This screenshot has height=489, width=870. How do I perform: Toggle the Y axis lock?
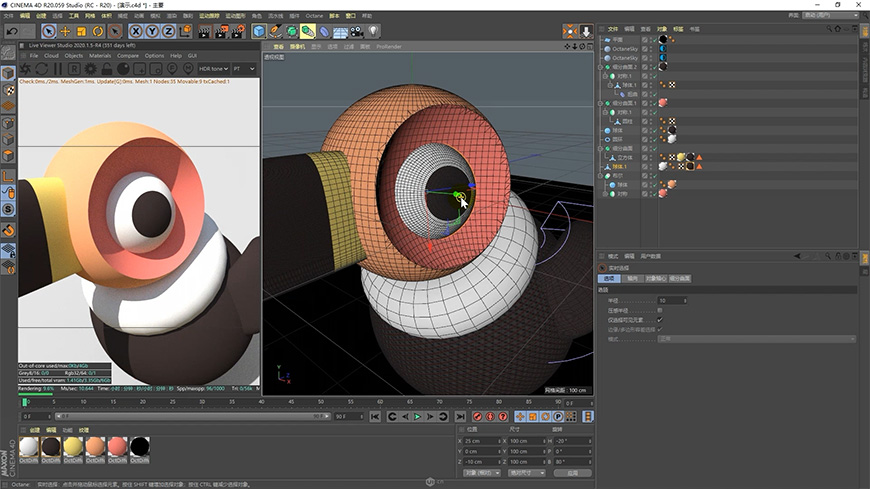tap(152, 32)
